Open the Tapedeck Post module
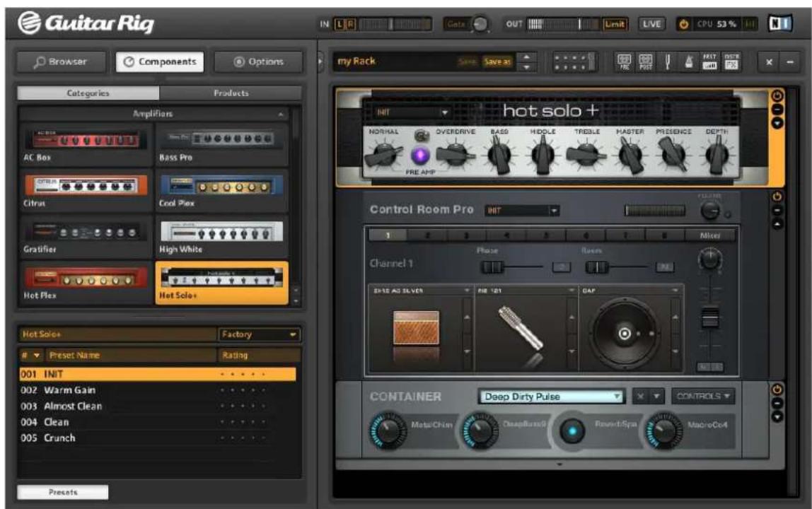Image resolution: width=812 pixels, height=509 pixels. (645, 62)
